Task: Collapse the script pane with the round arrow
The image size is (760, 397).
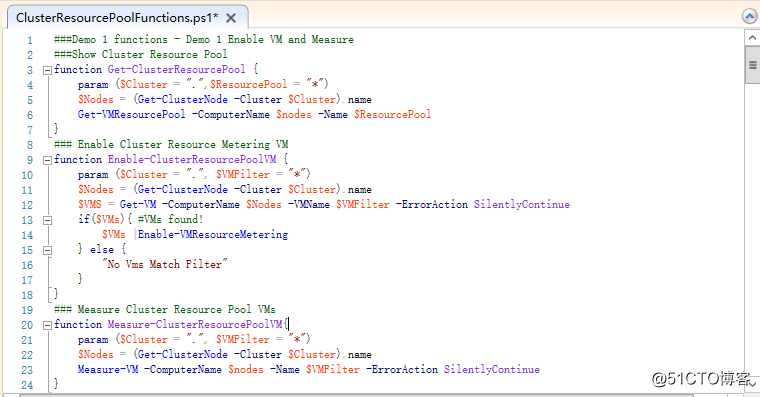Action: pyautogui.click(x=750, y=16)
